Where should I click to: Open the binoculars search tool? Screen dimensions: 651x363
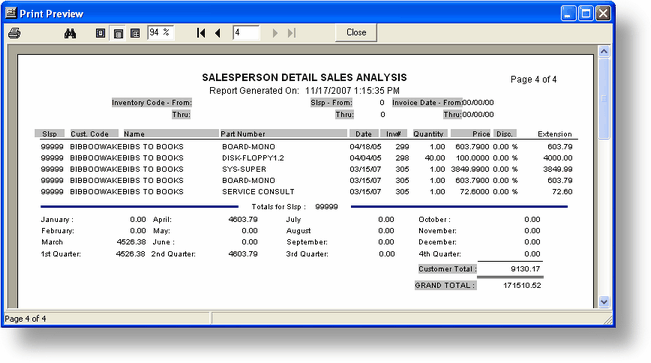(x=70, y=33)
